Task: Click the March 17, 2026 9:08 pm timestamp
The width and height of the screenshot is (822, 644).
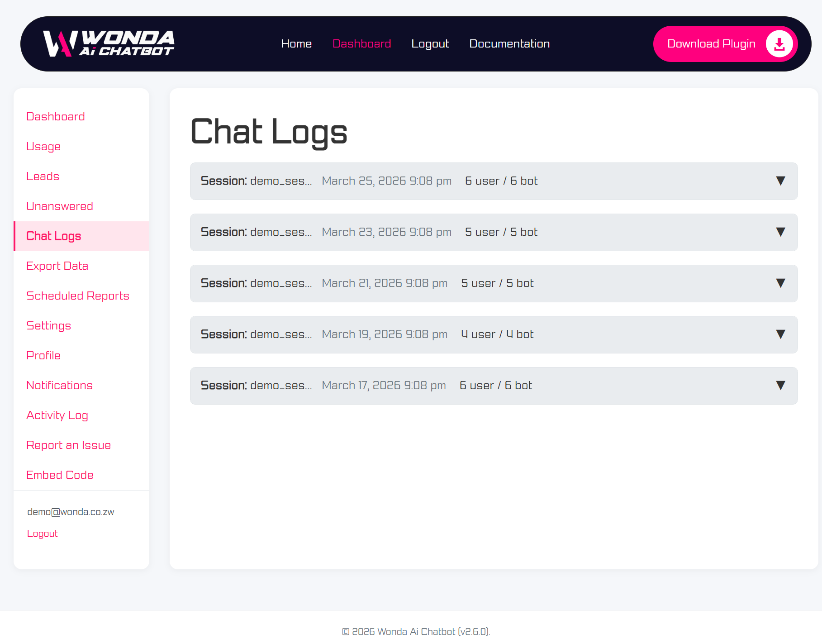Action: tap(384, 386)
